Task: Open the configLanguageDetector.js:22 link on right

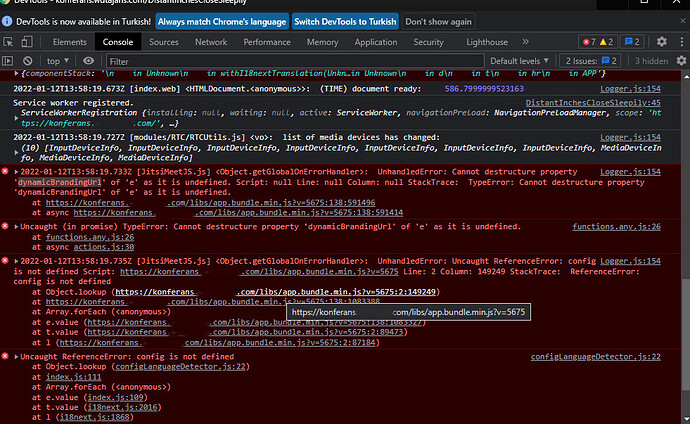Action: (x=595, y=357)
